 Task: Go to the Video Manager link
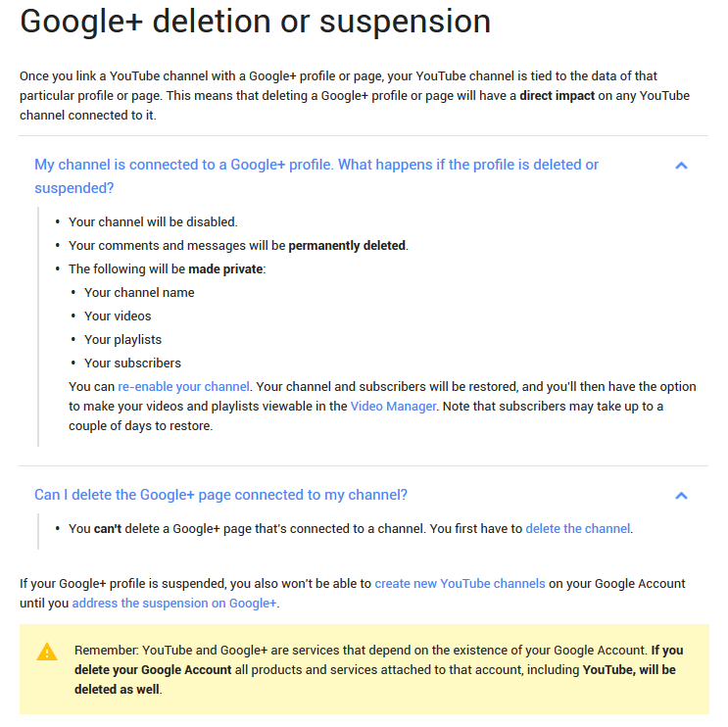coord(393,406)
